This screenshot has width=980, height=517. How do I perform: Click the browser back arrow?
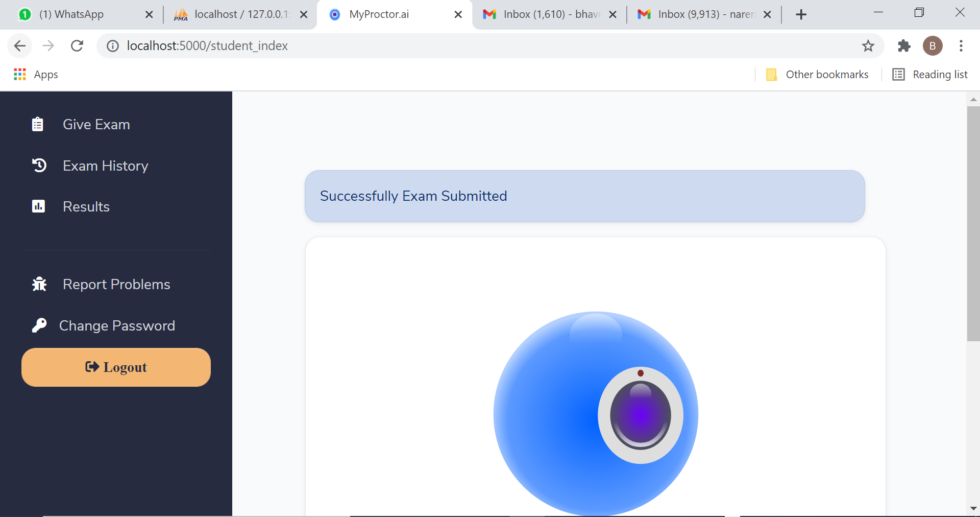pos(20,46)
